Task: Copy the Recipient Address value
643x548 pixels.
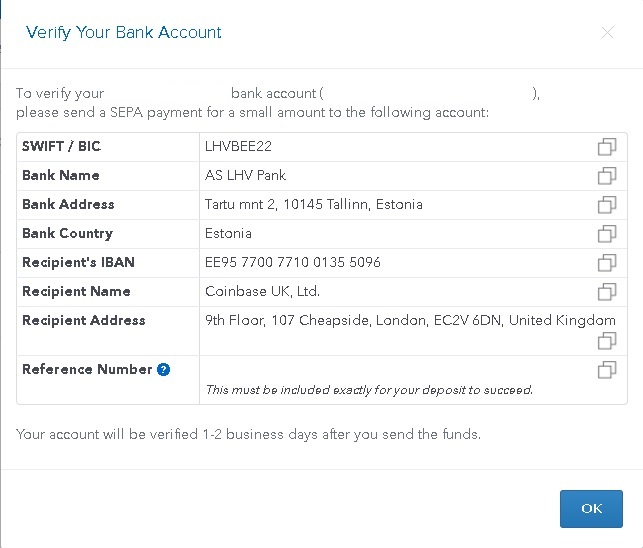Action: [x=607, y=340]
